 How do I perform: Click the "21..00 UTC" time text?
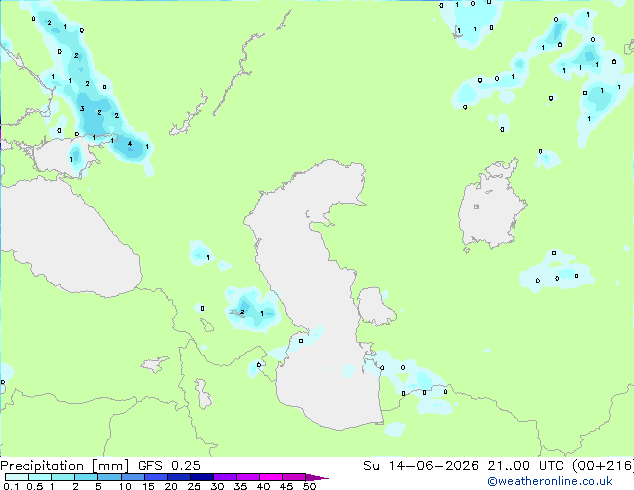526,466
